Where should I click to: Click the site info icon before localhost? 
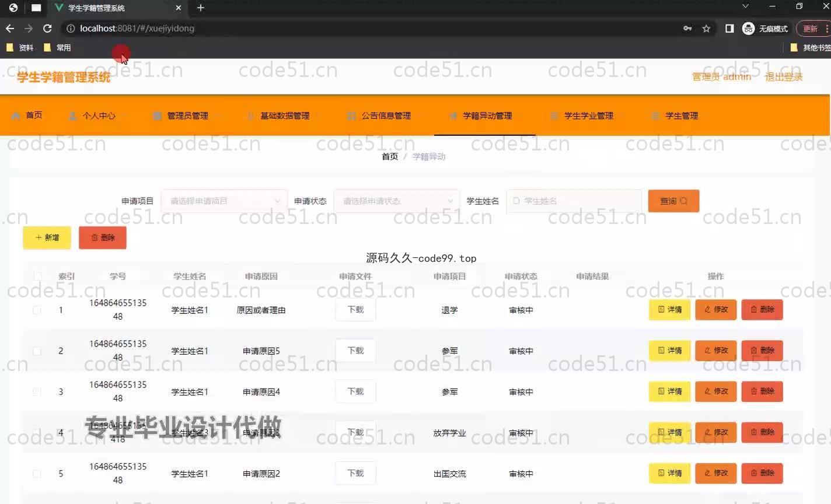tap(71, 28)
